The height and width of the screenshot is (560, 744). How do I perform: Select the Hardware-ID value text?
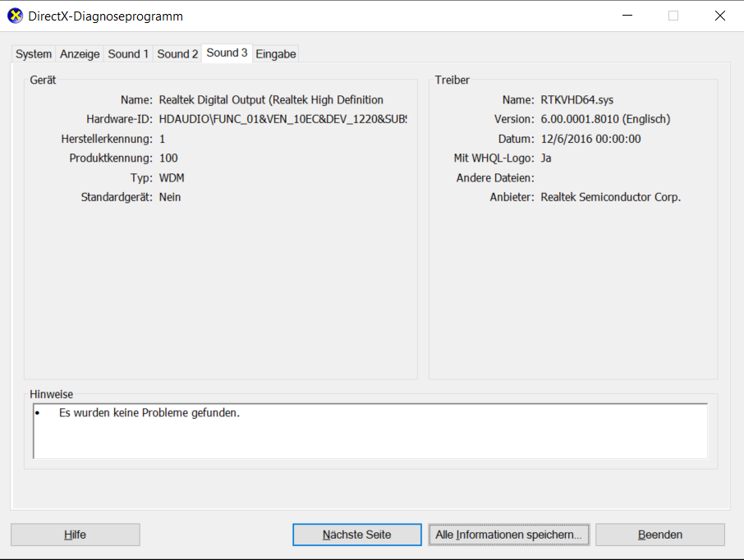click(282, 120)
